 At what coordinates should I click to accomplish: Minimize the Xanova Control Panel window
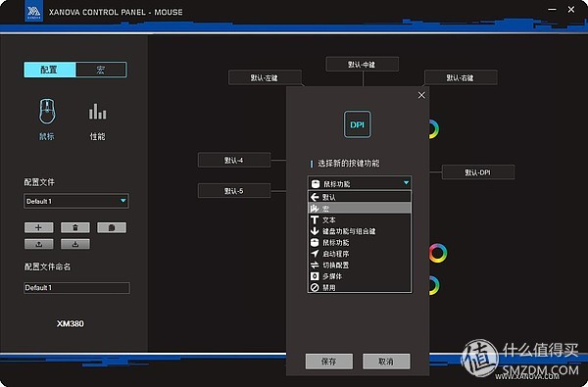[x=552, y=9]
